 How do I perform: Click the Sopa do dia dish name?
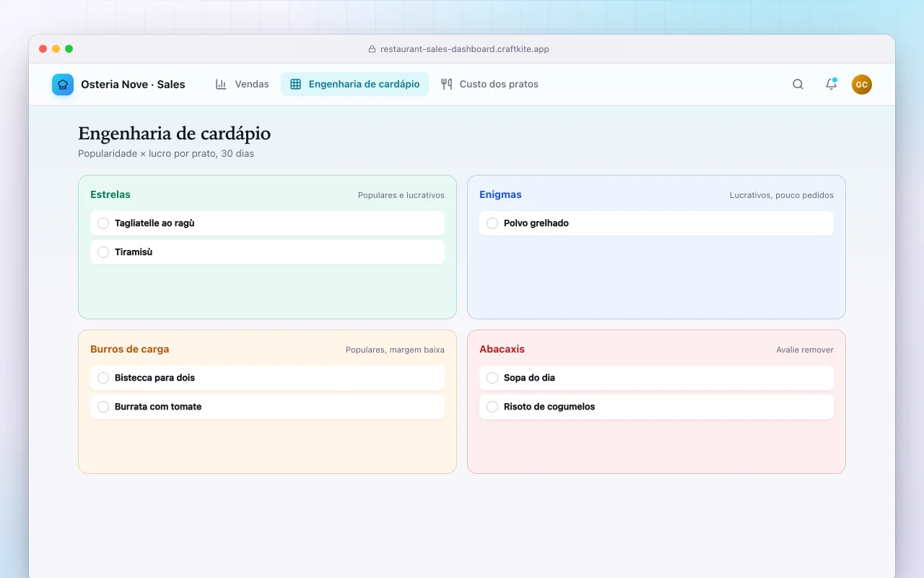[529, 378]
